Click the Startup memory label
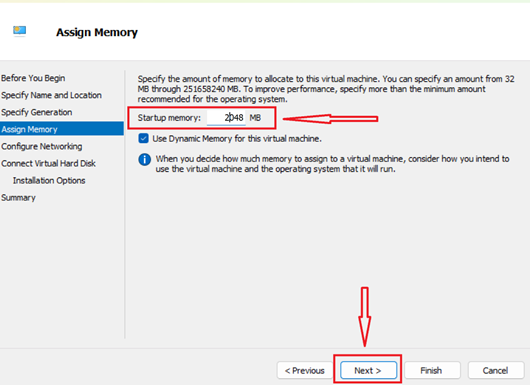Image resolution: width=530 pixels, height=385 pixels. click(169, 118)
